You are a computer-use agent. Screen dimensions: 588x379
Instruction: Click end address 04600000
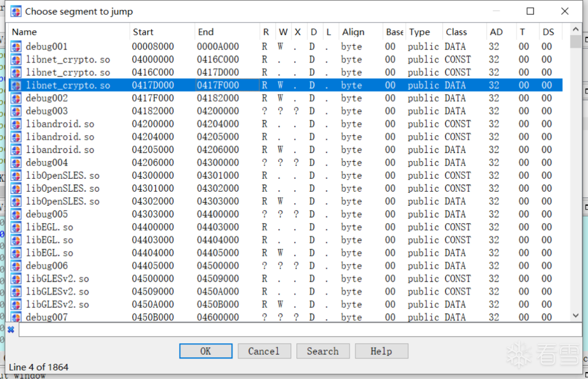tap(218, 317)
